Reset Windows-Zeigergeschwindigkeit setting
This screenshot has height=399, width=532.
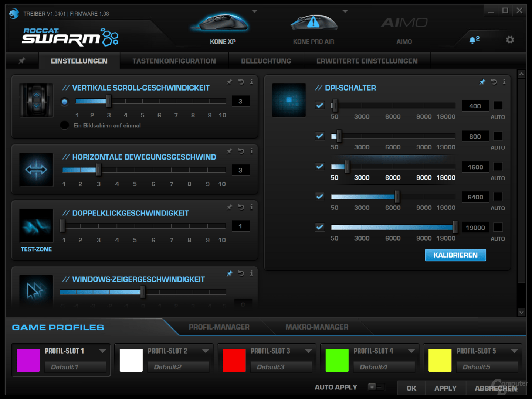(x=241, y=273)
